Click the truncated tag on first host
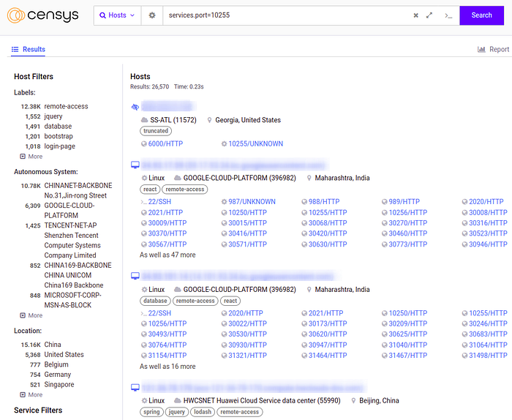 [x=156, y=131]
